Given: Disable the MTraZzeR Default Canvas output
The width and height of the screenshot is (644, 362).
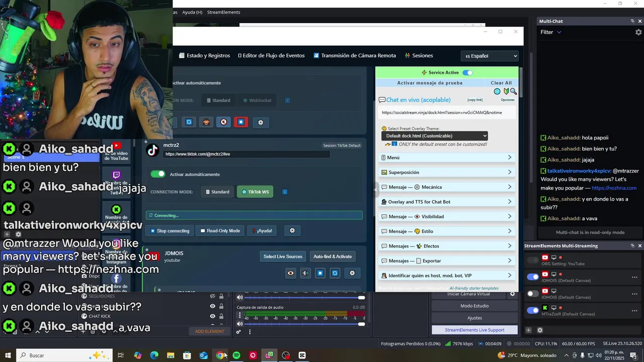Looking at the screenshot, I should (x=533, y=310).
